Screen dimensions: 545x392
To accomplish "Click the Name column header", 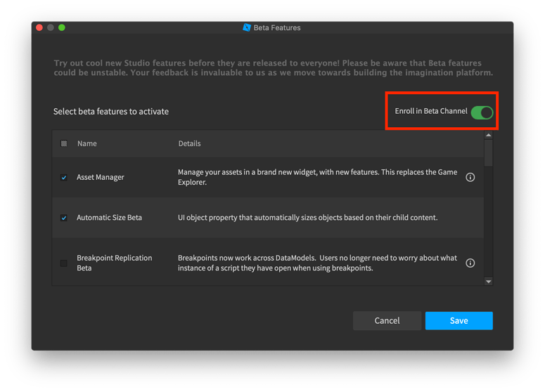I will point(87,143).
